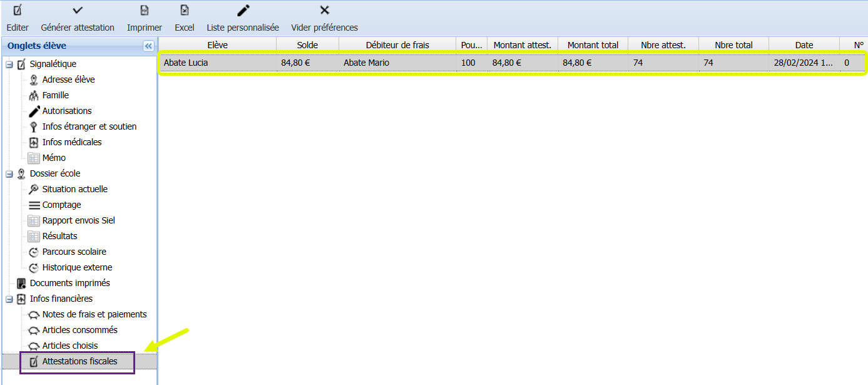Open Notes de frais et paiements

coord(94,314)
